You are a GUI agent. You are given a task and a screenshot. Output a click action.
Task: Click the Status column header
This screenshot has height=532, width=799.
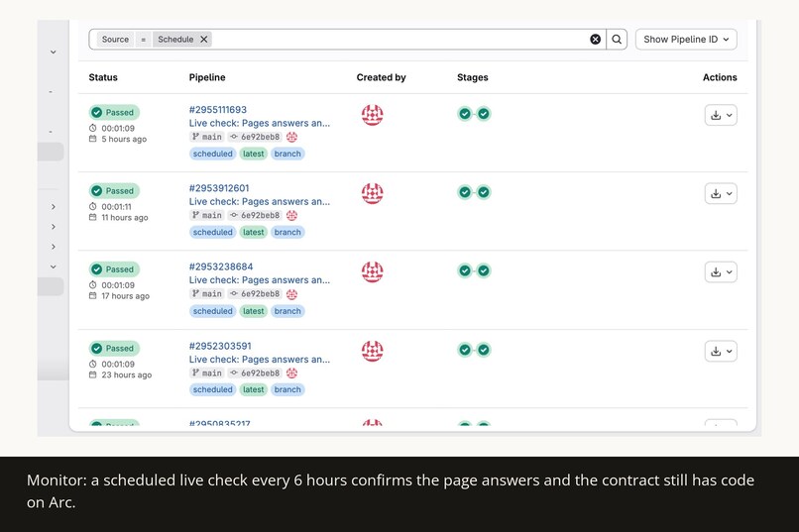[x=103, y=77]
